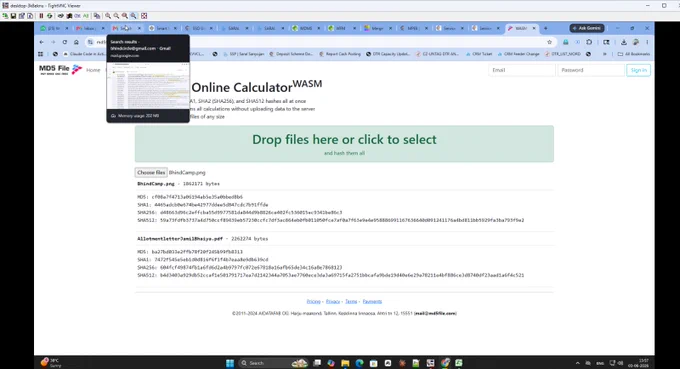The width and height of the screenshot is (680, 369).
Task: Toggle TightVNC full screen mode
Action: click(144, 16)
